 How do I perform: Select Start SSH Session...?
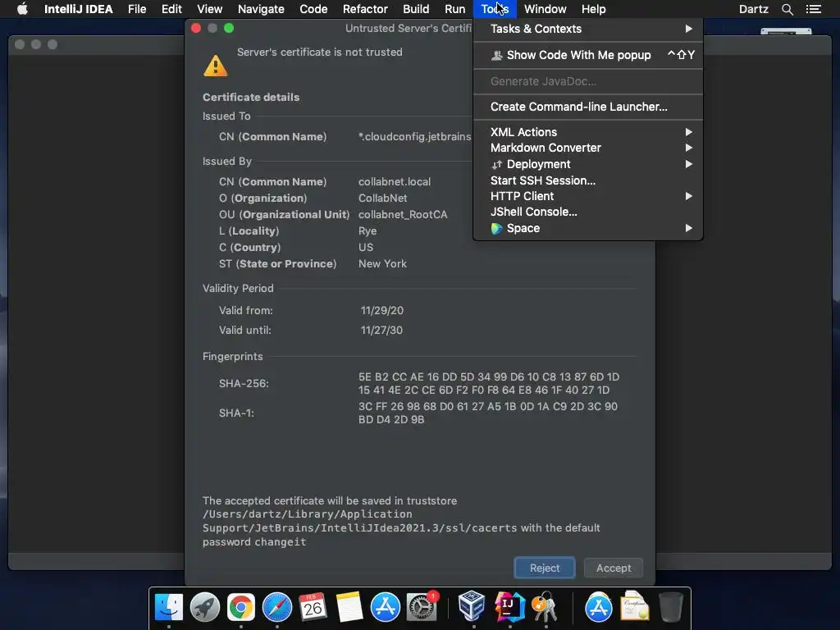point(588,181)
